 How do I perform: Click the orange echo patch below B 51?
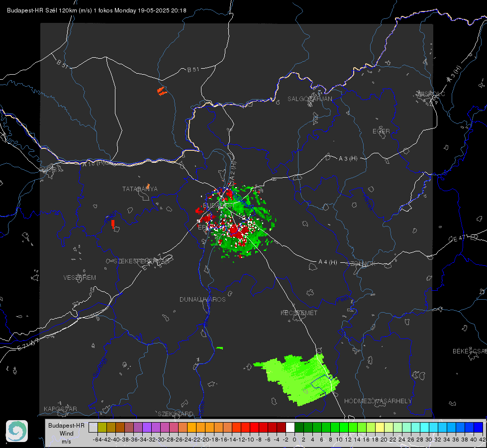[x=162, y=91]
